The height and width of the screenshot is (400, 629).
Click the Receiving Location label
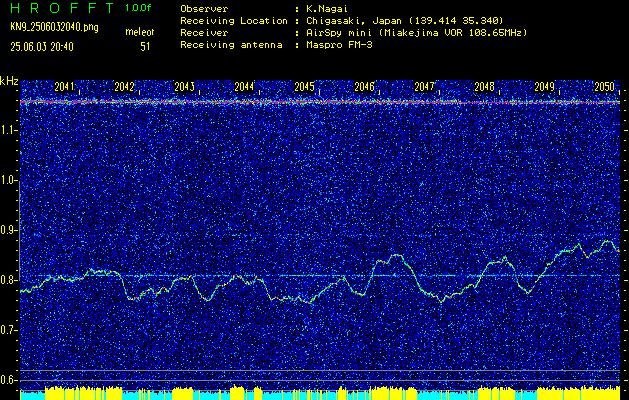pos(234,21)
